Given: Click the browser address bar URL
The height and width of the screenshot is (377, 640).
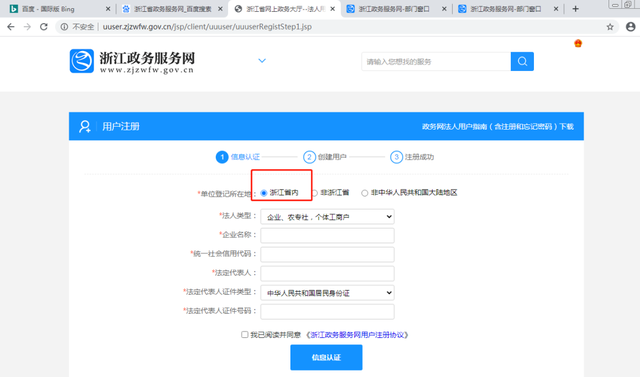Looking at the screenshot, I should pyautogui.click(x=207, y=27).
